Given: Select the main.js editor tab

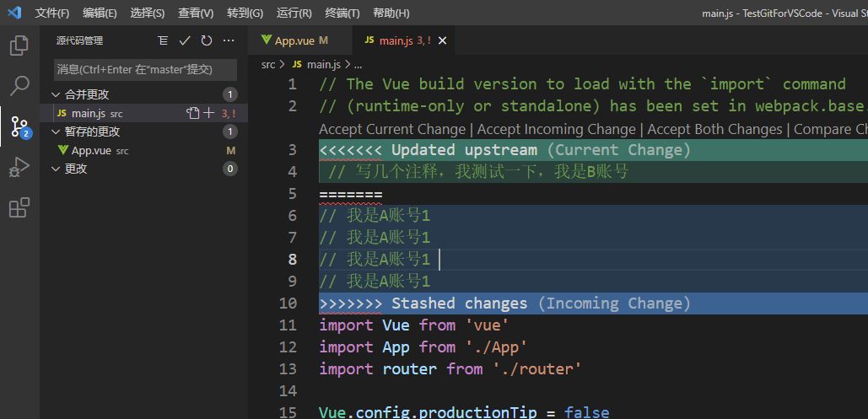Looking at the screenshot, I should pyautogui.click(x=403, y=40).
